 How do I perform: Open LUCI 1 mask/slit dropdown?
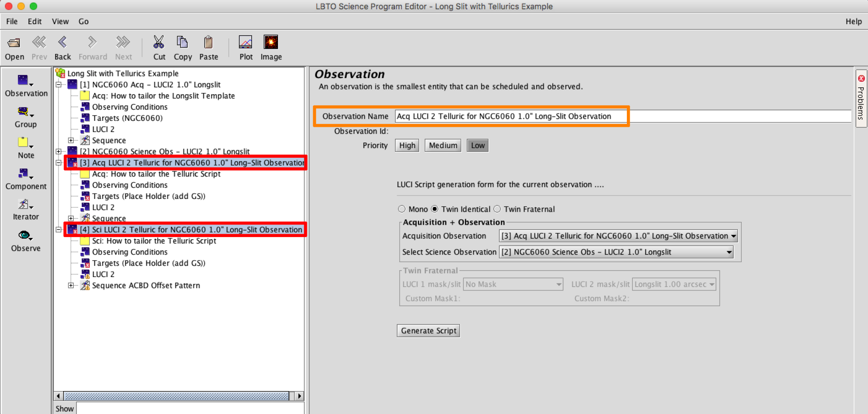point(513,284)
